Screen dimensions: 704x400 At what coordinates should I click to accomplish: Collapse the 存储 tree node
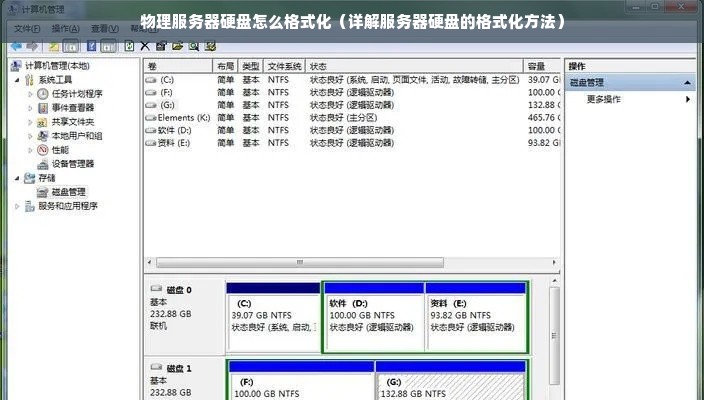pyautogui.click(x=17, y=178)
